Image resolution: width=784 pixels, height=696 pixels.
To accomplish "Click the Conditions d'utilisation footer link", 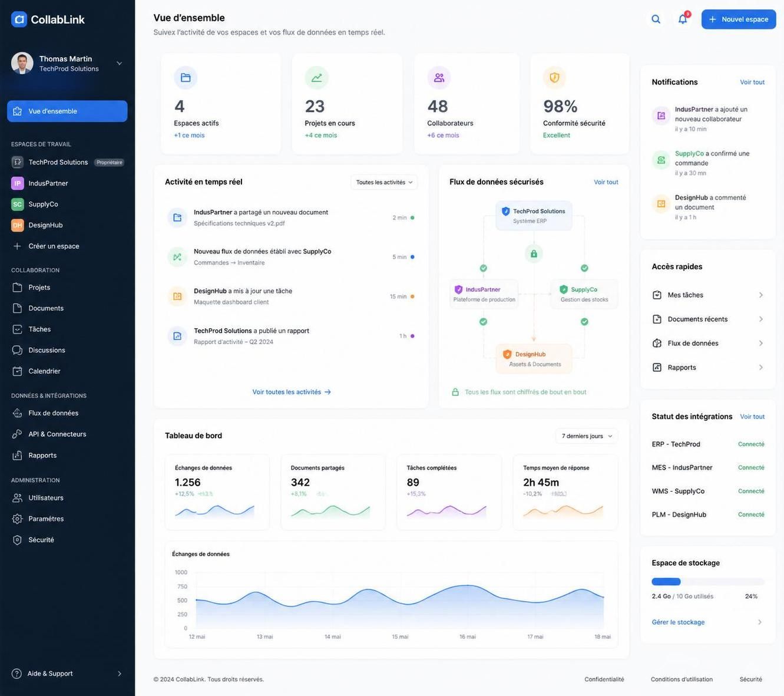I will click(682, 679).
